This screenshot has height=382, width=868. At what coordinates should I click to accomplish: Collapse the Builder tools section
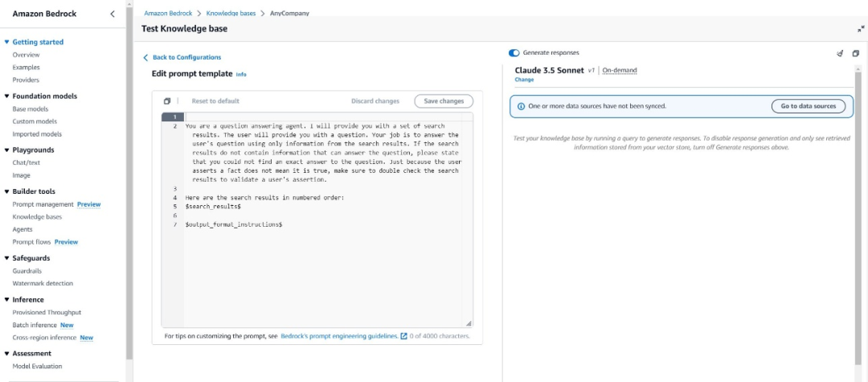point(6,191)
